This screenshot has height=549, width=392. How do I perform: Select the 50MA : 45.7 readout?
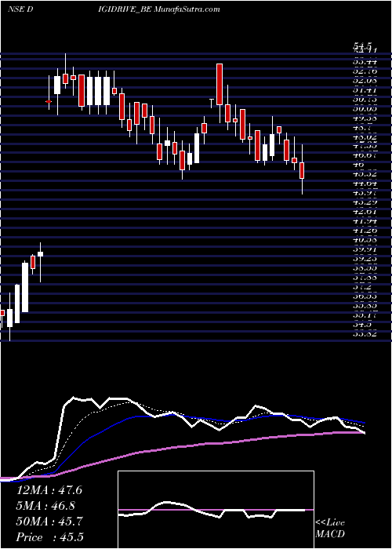(49, 522)
